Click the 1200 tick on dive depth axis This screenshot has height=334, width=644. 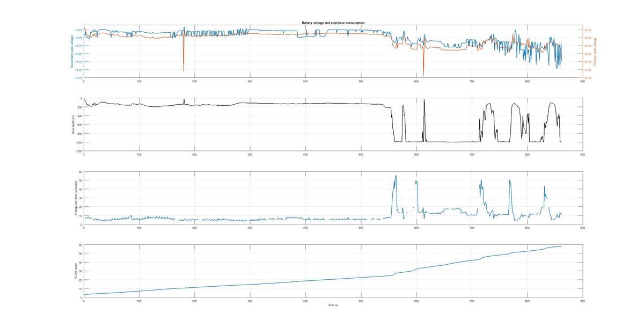pyautogui.click(x=78, y=151)
